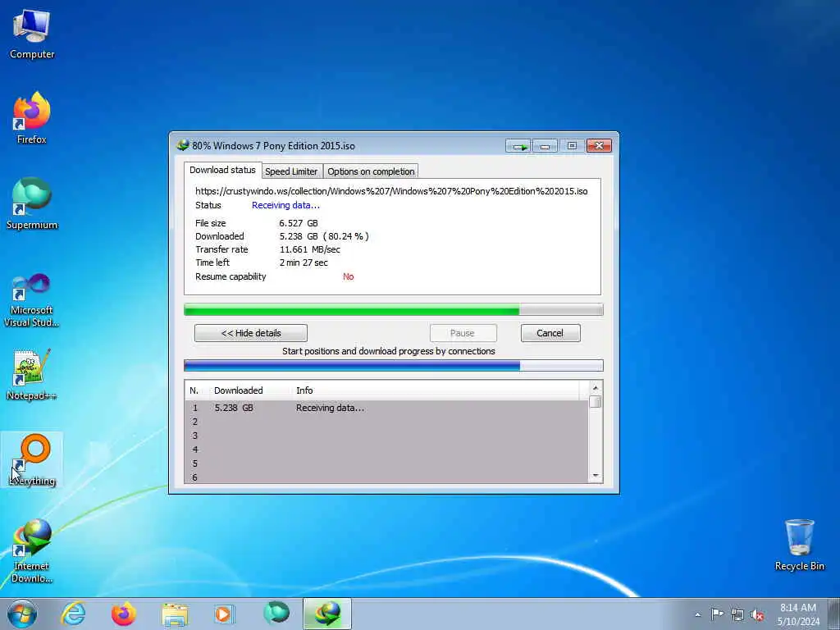Viewport: 840px width, 630px height.
Task: Select the Internet Download Manager taskbar button
Action: pos(327,614)
